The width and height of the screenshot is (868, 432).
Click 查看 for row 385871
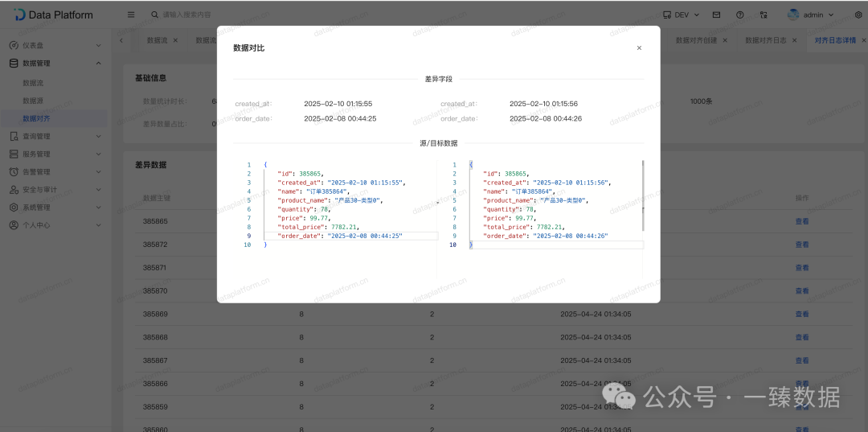(802, 268)
